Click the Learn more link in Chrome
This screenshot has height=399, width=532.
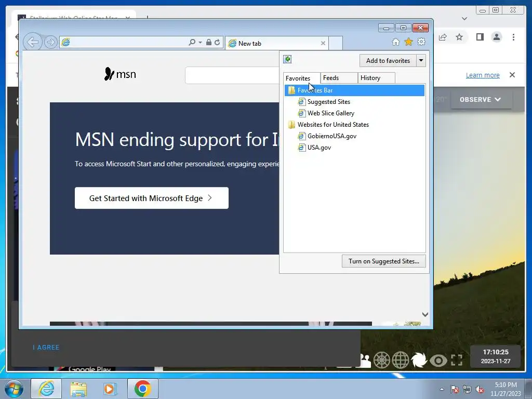[x=483, y=75]
